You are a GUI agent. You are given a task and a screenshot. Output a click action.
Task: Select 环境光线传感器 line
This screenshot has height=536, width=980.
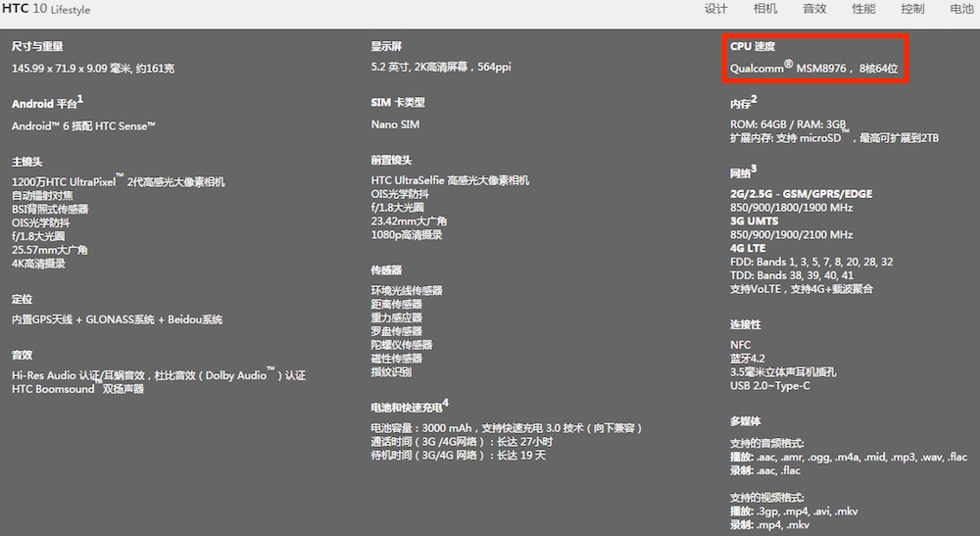407,290
